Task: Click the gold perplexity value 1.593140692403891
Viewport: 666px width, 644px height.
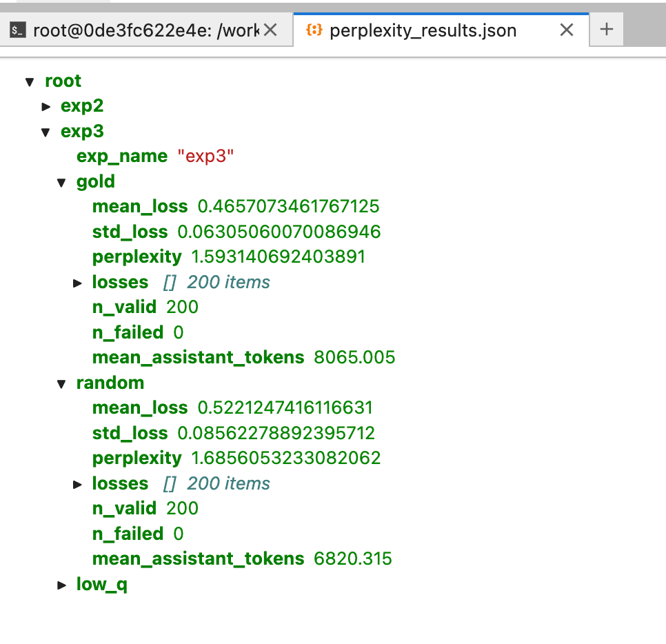Action: (278, 257)
